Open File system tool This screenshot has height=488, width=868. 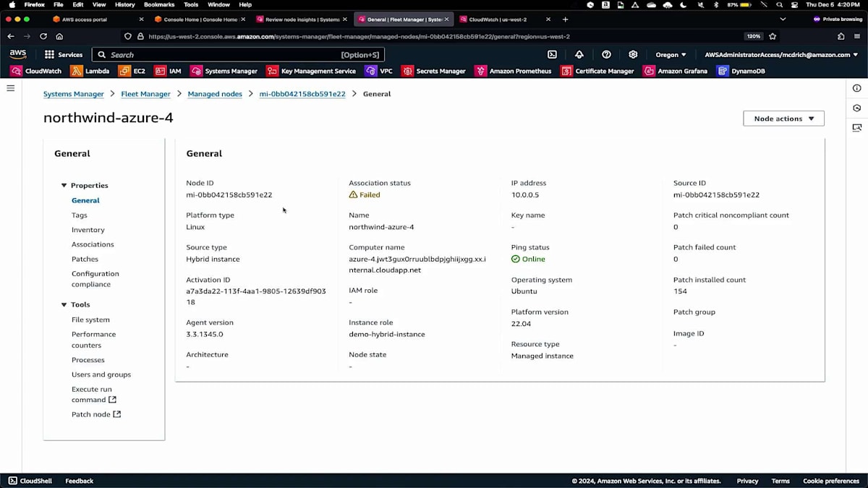(x=90, y=320)
